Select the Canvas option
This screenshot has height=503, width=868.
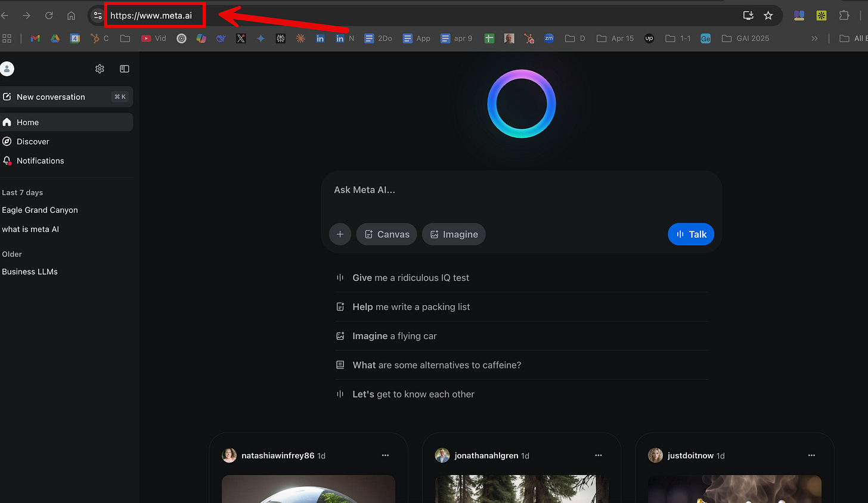[x=386, y=234]
